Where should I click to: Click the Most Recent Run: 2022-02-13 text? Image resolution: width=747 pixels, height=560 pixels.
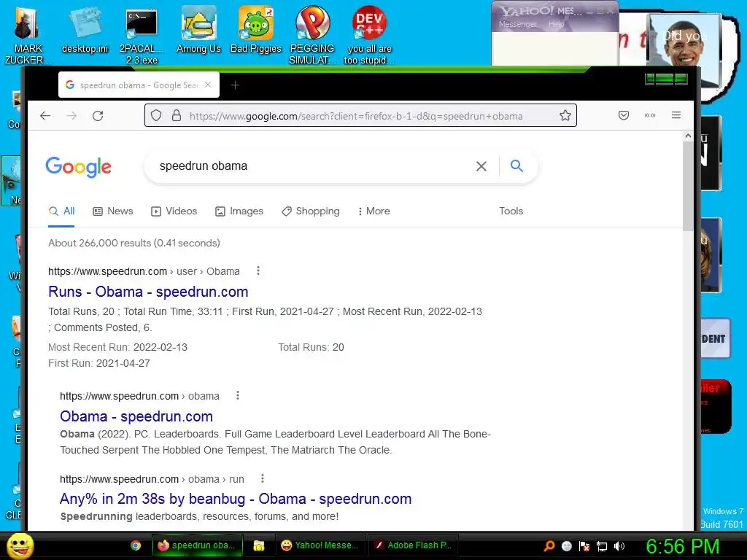tap(117, 347)
